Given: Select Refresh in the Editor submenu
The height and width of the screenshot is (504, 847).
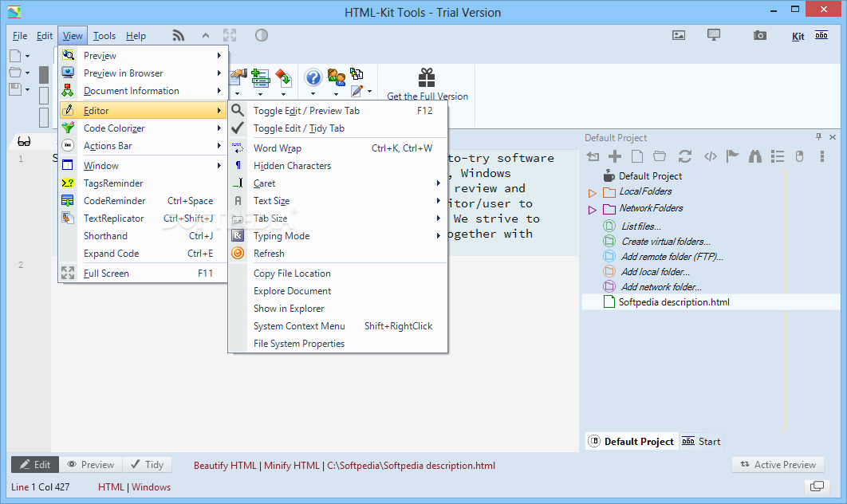Looking at the screenshot, I should tap(337, 254).
